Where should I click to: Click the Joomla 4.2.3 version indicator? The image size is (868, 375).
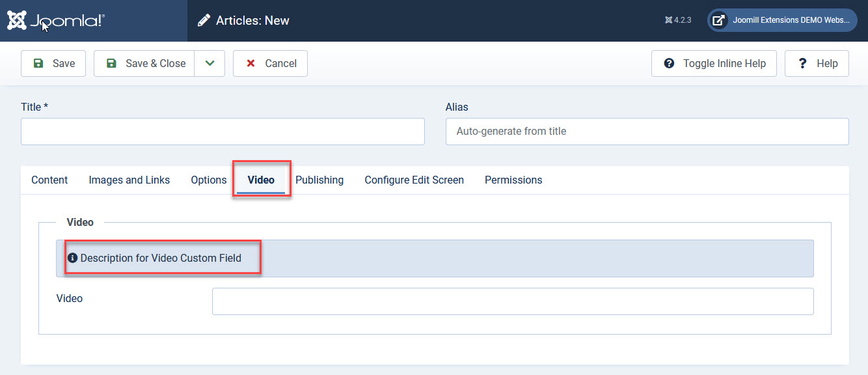pyautogui.click(x=678, y=20)
